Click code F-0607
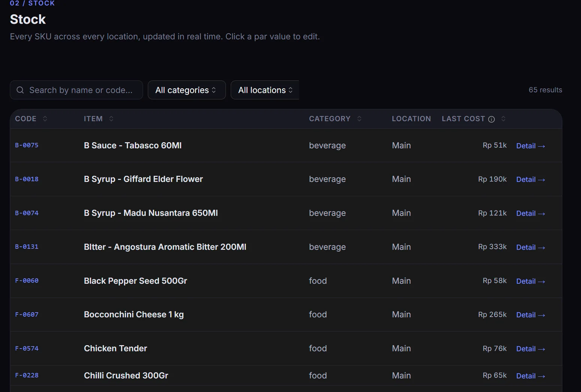Image resolution: width=581 pixels, height=392 pixels. (27, 314)
